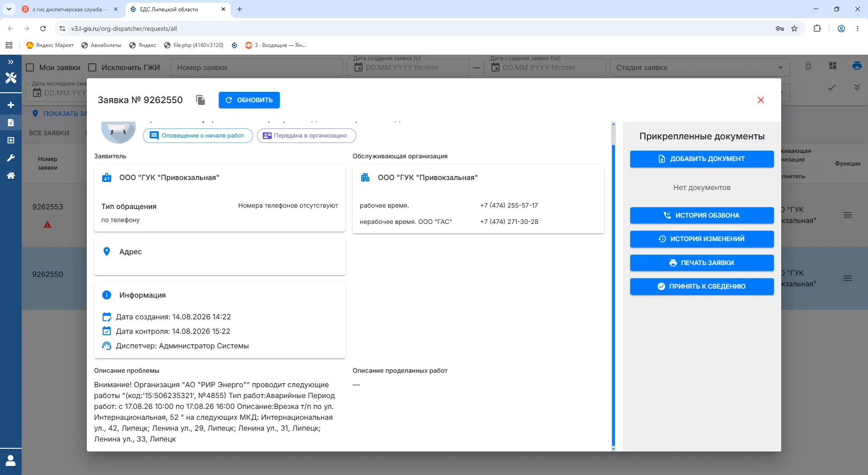The image size is (868, 475).
Task: Select request 9262550 in the list
Action: tap(47, 274)
